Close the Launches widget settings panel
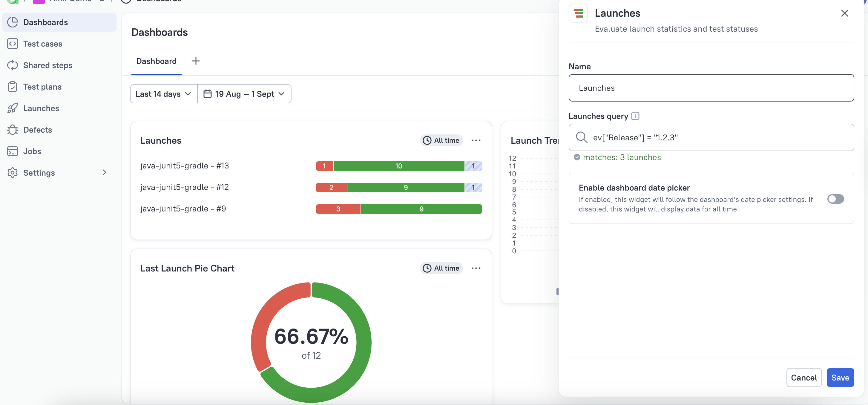This screenshot has height=405, width=868. tap(844, 13)
